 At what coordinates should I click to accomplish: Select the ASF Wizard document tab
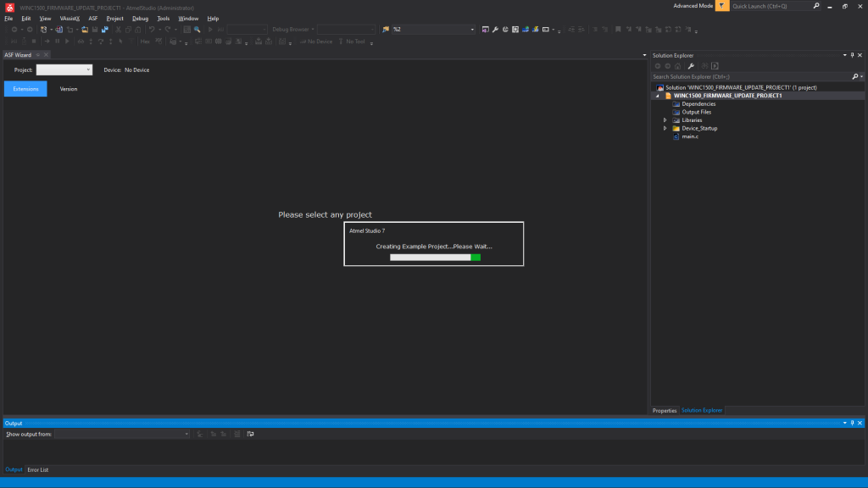click(18, 55)
